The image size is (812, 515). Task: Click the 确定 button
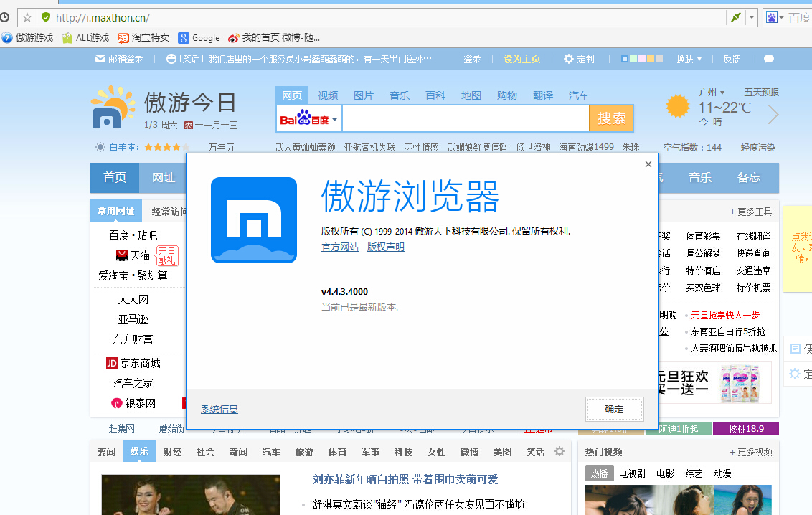615,409
